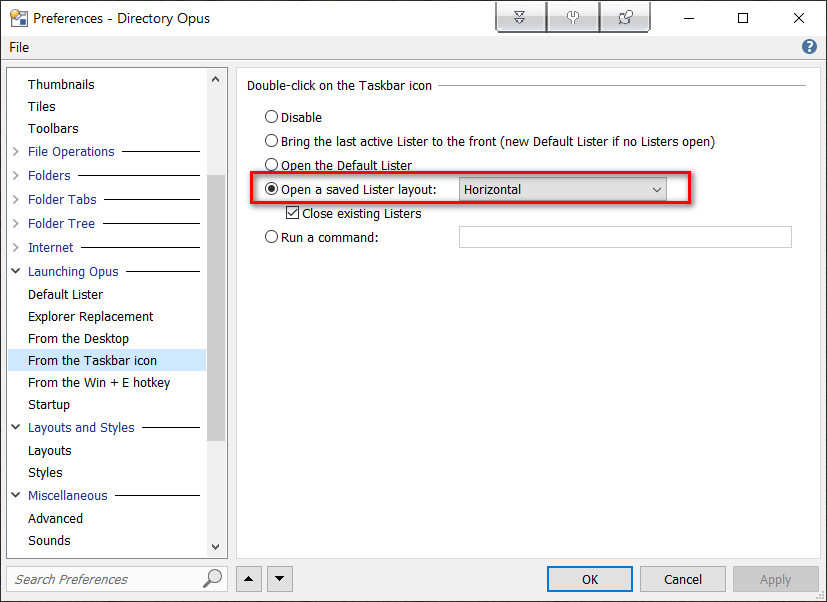
Task: Select the Default Lister page
Action: pyautogui.click(x=65, y=294)
